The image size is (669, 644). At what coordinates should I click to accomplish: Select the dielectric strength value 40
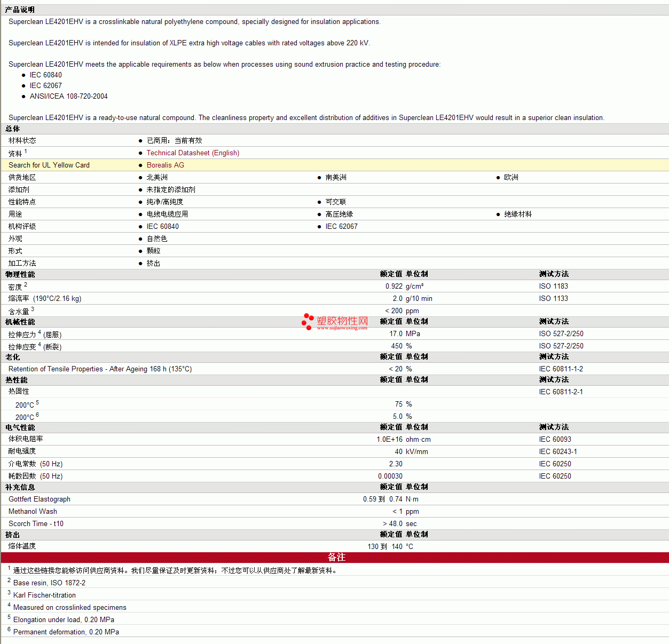point(399,451)
